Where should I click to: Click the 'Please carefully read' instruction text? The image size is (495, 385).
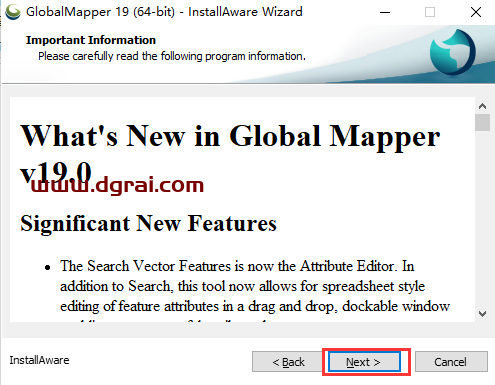pyautogui.click(x=172, y=56)
